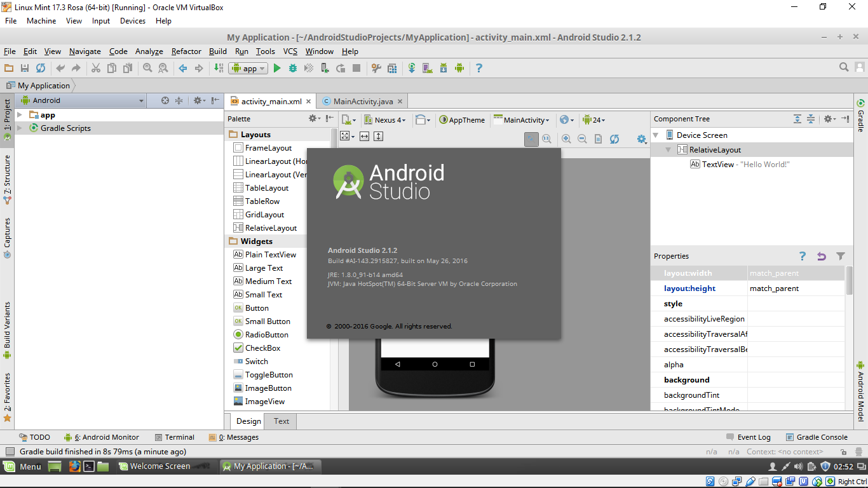Open the AppTheme theme selector
This screenshot has width=868, height=488.
[x=462, y=119]
